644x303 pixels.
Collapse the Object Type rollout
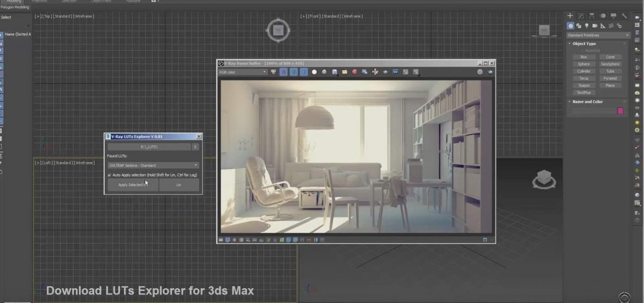[x=584, y=44]
